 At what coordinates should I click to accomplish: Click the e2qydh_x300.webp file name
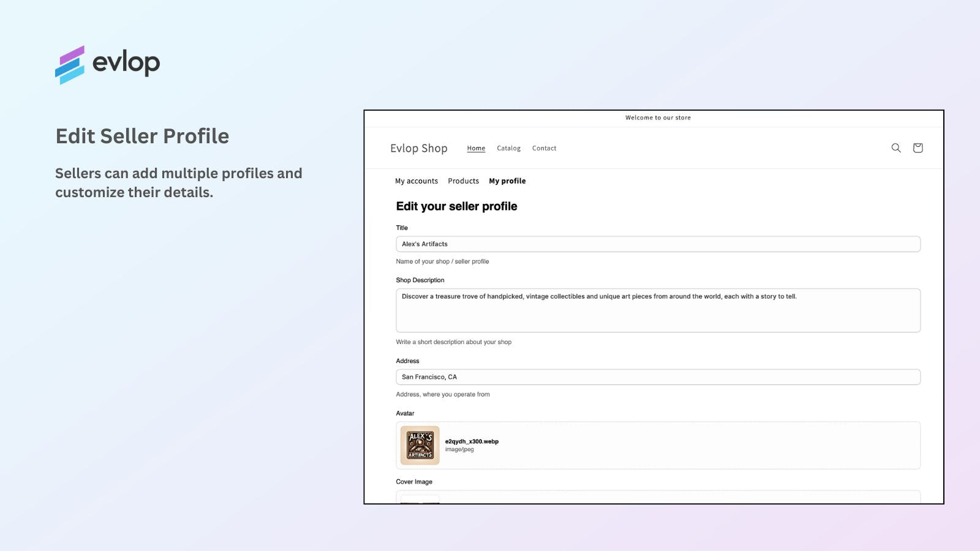pos(471,441)
